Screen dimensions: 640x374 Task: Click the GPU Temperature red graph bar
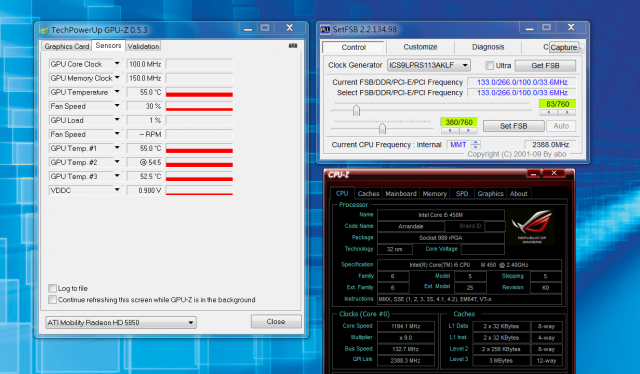(199, 94)
